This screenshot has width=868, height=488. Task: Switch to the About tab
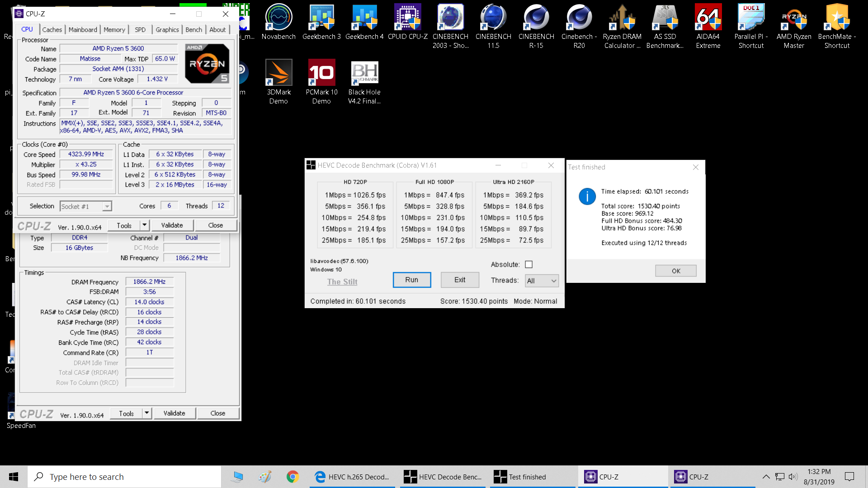coord(217,30)
